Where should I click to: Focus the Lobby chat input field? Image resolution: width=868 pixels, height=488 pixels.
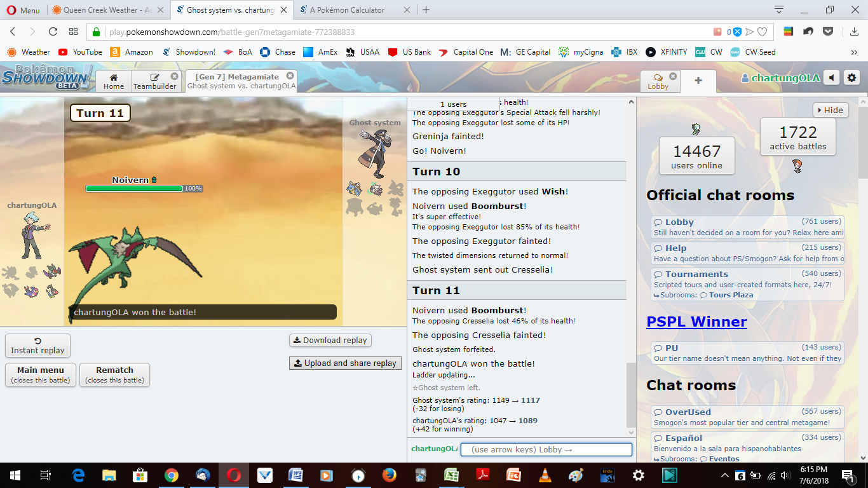546,449
